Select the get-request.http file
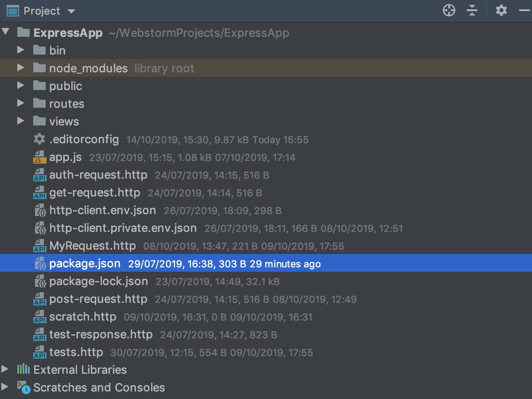 click(x=95, y=193)
